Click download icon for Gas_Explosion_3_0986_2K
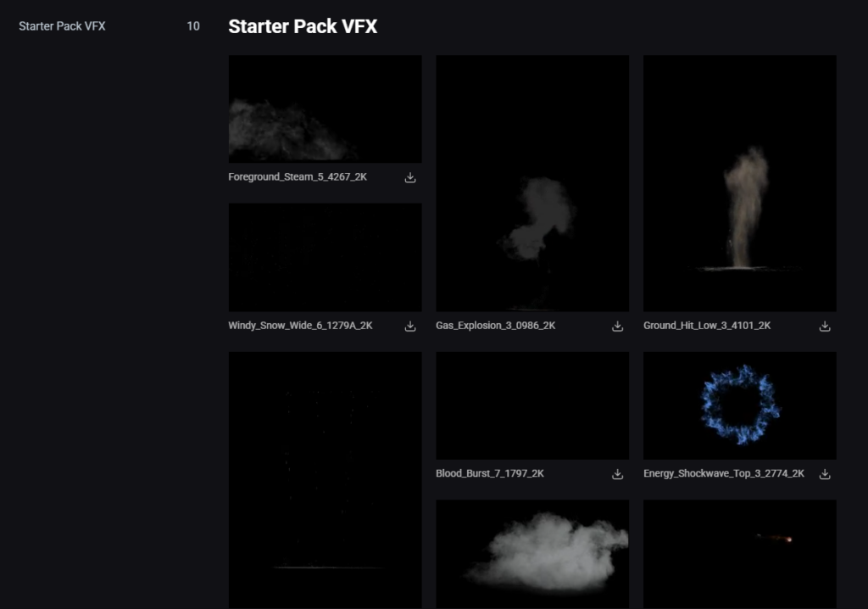 click(x=618, y=326)
